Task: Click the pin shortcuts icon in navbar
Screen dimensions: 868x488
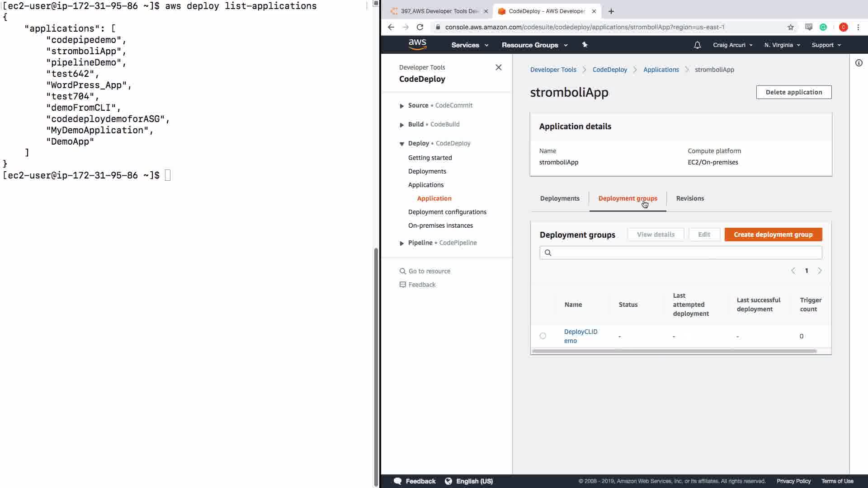Action: [x=585, y=45]
